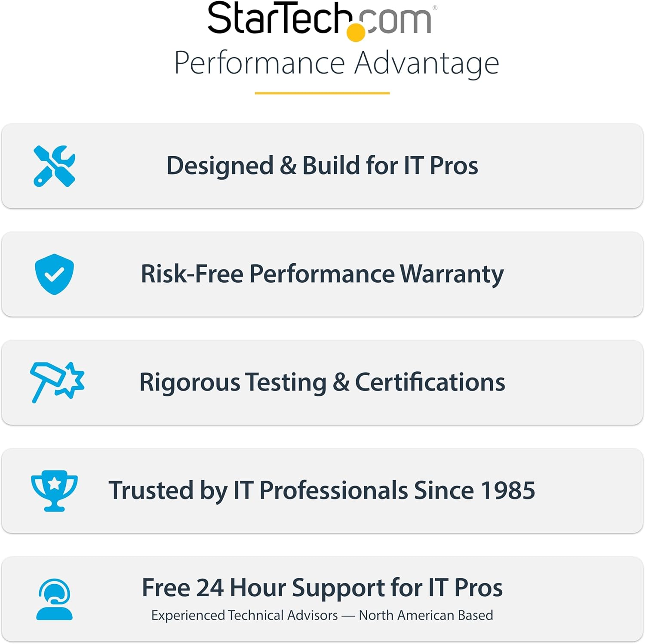Click the word "Advantage" in the heading

pyautogui.click(x=426, y=64)
